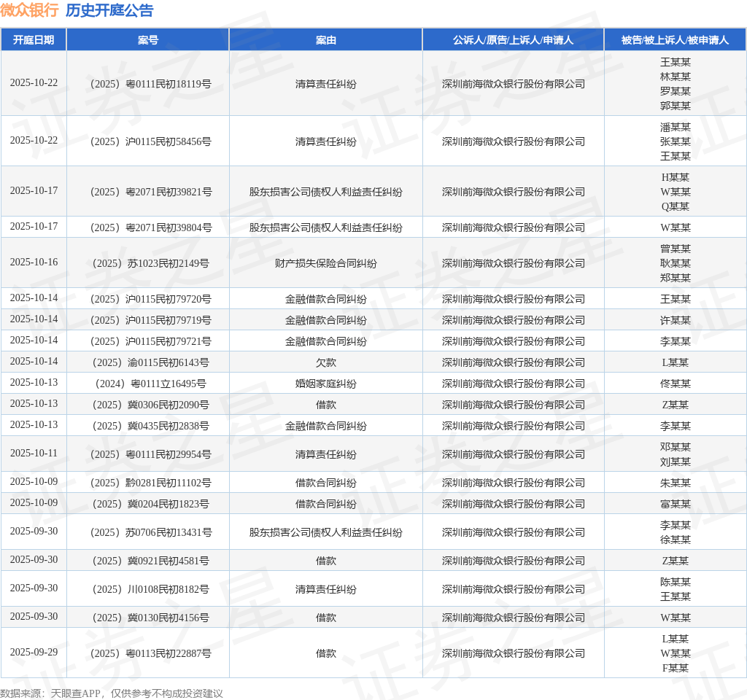The width and height of the screenshot is (747, 700).
Task: Click case number (2025)粤0111民初18119号
Action: 150,84
